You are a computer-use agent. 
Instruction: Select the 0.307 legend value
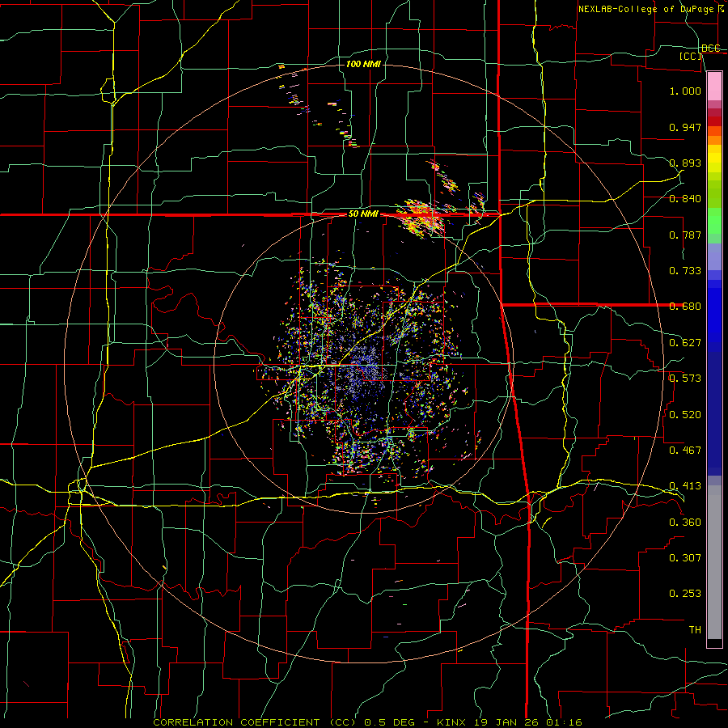[685, 558]
